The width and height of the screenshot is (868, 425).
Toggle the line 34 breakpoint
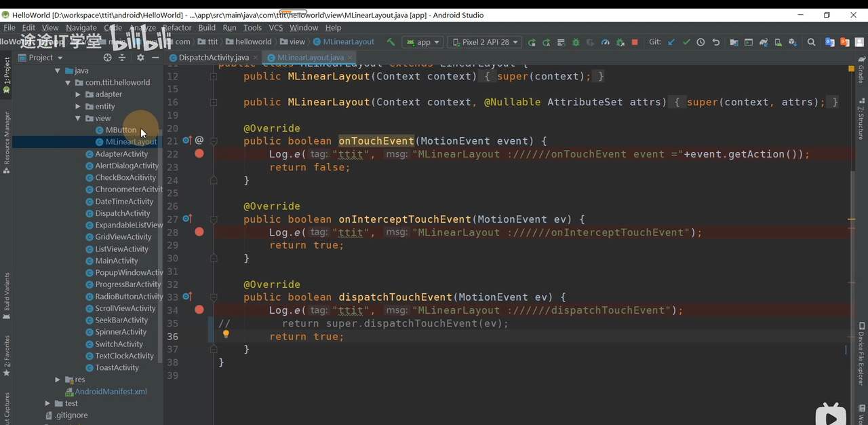tap(199, 310)
